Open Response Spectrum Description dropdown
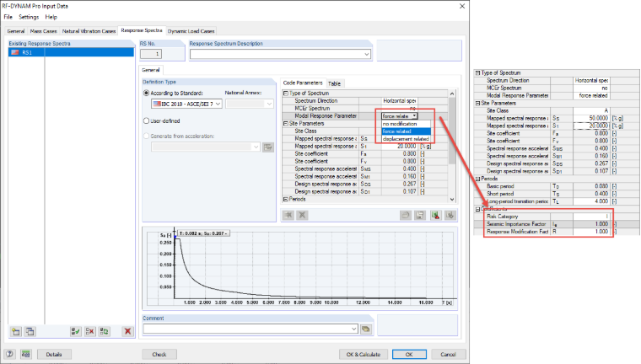 (280, 54)
